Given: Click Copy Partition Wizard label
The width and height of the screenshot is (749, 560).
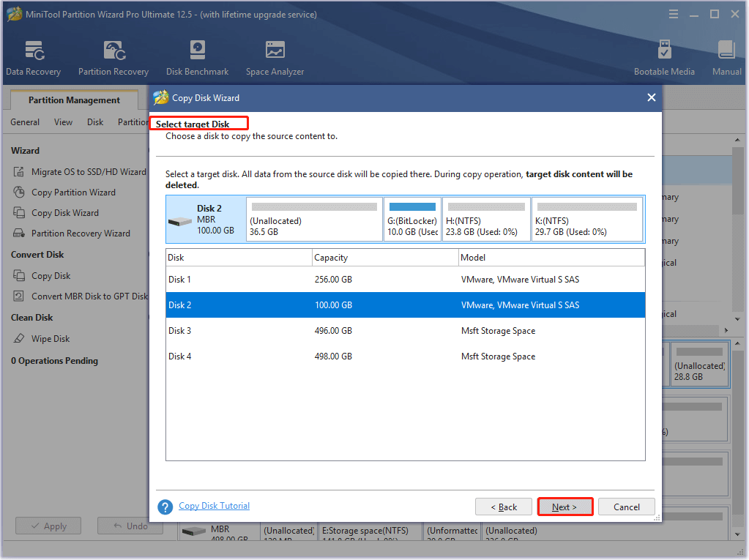Looking at the screenshot, I should pos(73,193).
